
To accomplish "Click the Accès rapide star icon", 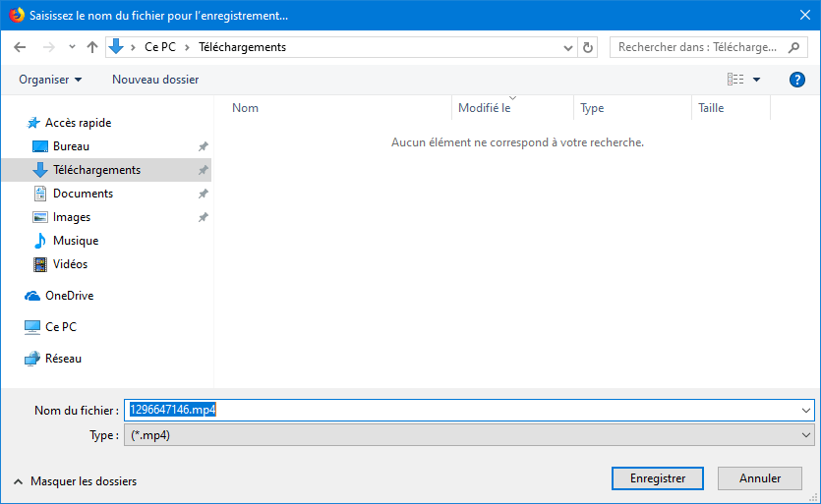I will coord(33,123).
